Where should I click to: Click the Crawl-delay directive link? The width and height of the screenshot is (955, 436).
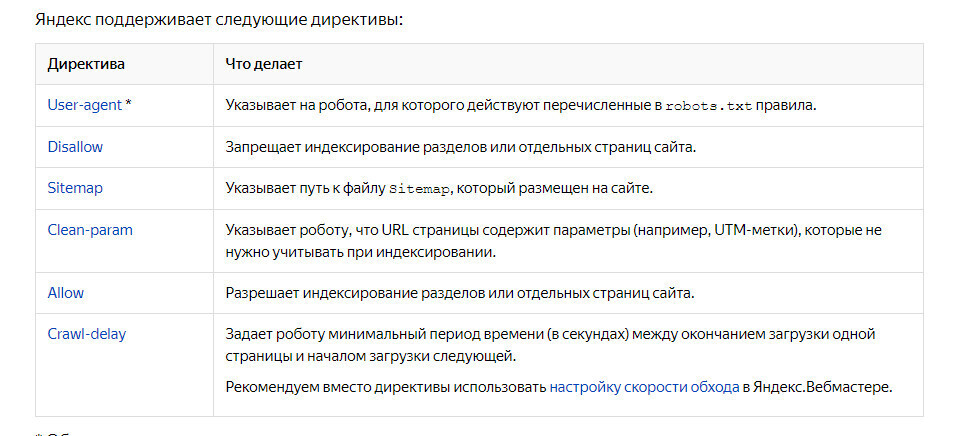87,334
